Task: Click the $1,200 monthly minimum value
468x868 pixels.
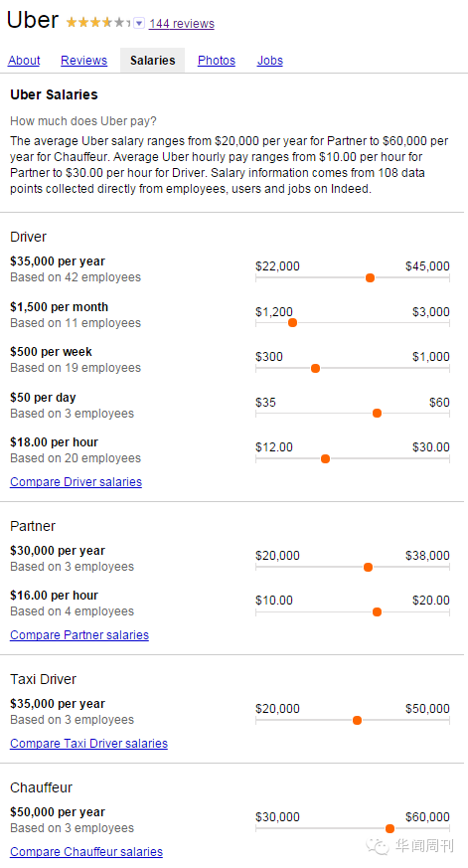Action: (x=274, y=312)
